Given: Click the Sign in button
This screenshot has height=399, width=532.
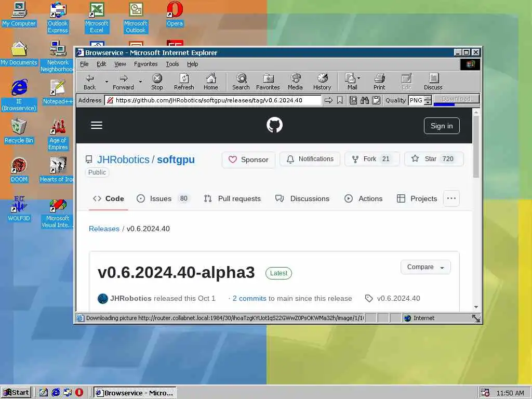Looking at the screenshot, I should pyautogui.click(x=442, y=126).
